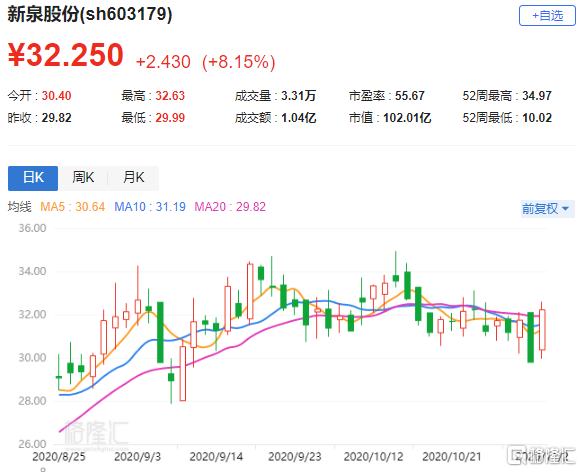Click the MA20 : 29.82 legend
Image resolution: width=582 pixels, height=472 pixels.
[230, 207]
